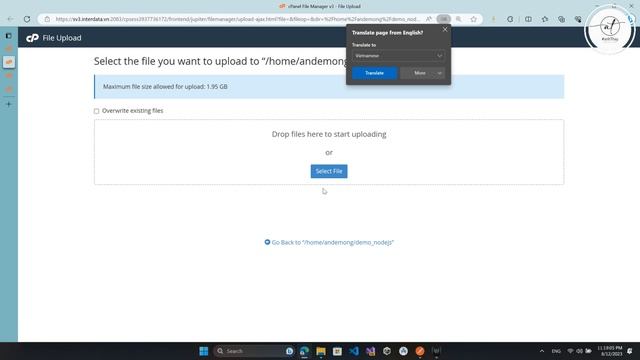Open the Collections toolbar icon
640x360 pixels.
[562, 19]
